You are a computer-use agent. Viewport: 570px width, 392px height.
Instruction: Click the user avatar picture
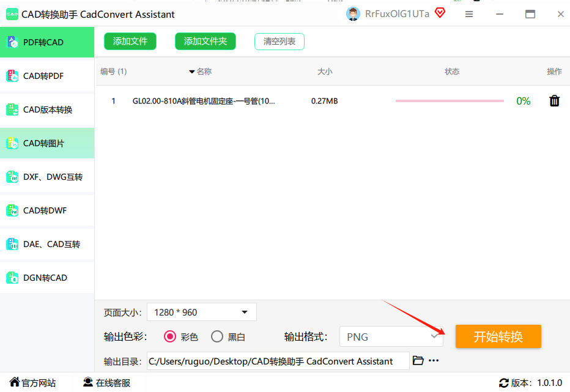(353, 14)
